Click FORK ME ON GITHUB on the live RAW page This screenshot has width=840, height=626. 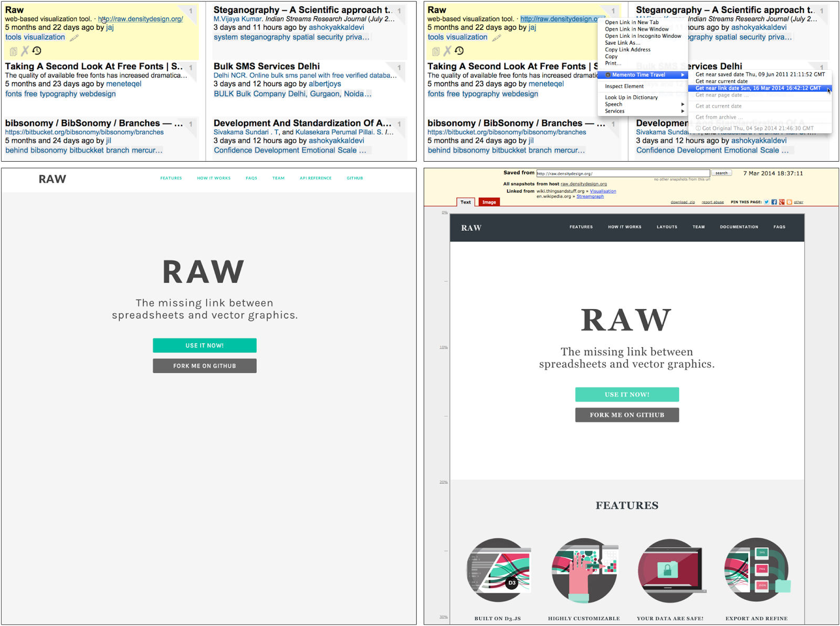pos(205,366)
